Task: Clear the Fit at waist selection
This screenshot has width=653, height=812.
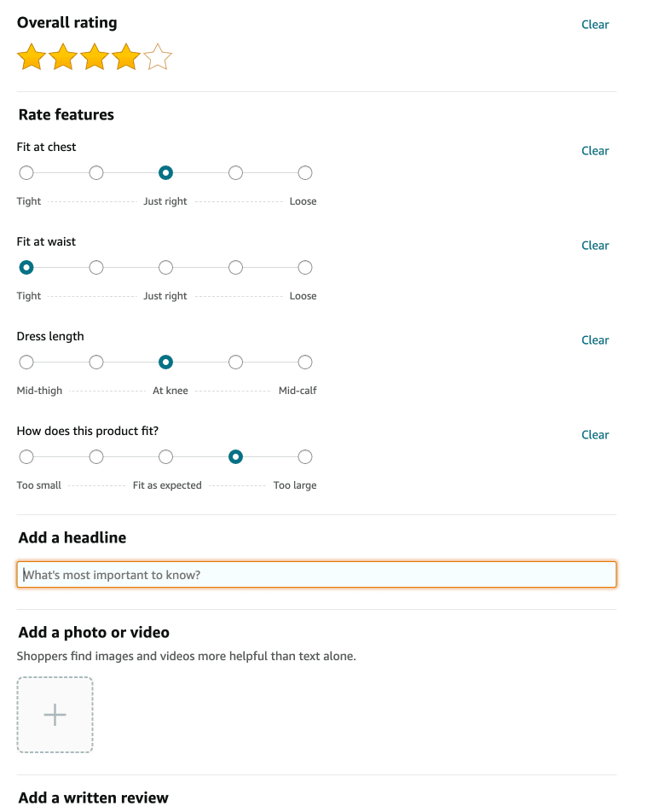Action: click(x=595, y=246)
